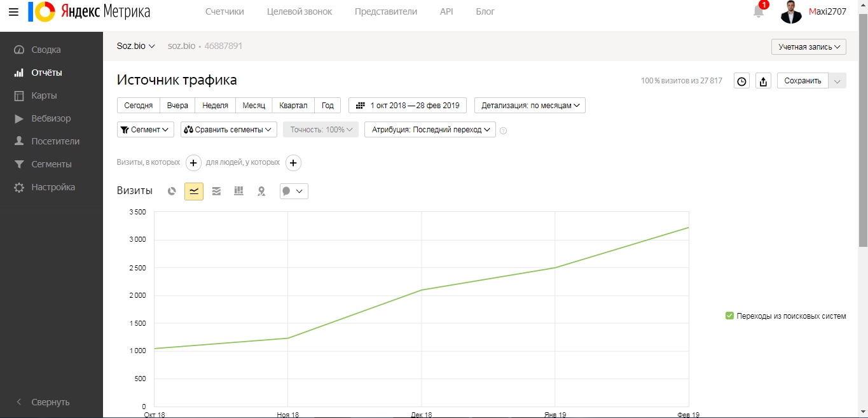
Task: Open Сравнить сегменты dropdown
Action: pos(229,130)
